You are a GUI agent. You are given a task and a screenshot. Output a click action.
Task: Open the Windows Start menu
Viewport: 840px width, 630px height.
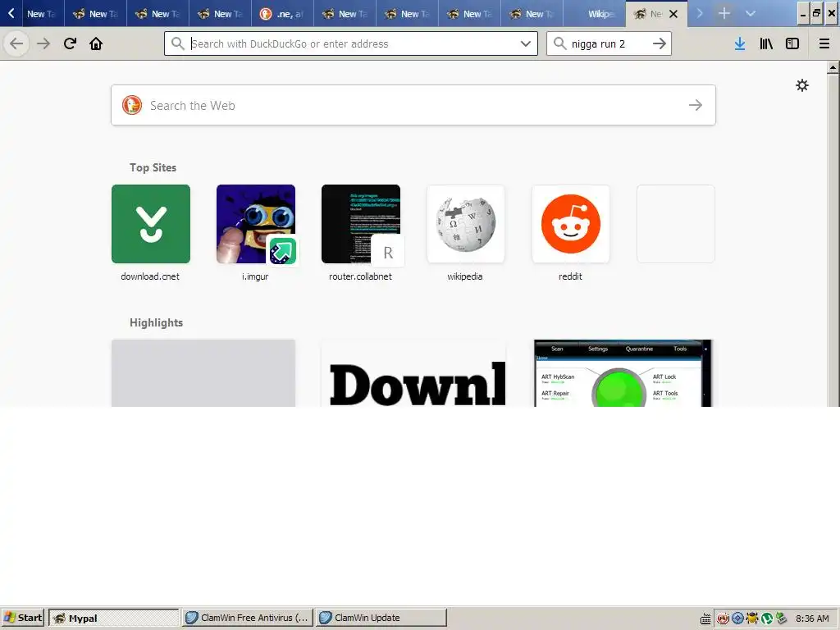(x=23, y=618)
